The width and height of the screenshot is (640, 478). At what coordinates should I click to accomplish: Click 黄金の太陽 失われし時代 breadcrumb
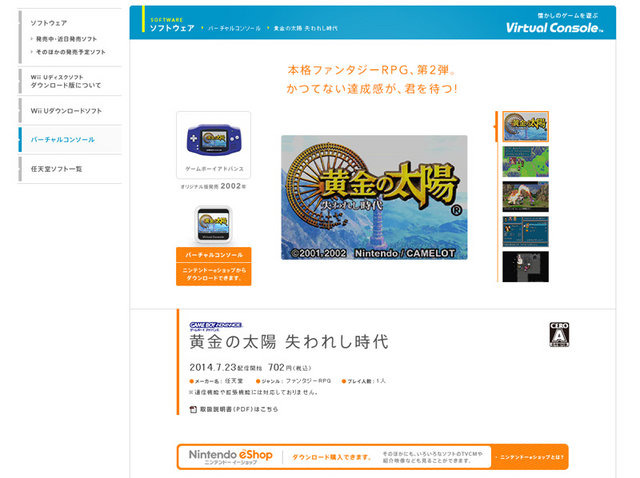(x=305, y=29)
